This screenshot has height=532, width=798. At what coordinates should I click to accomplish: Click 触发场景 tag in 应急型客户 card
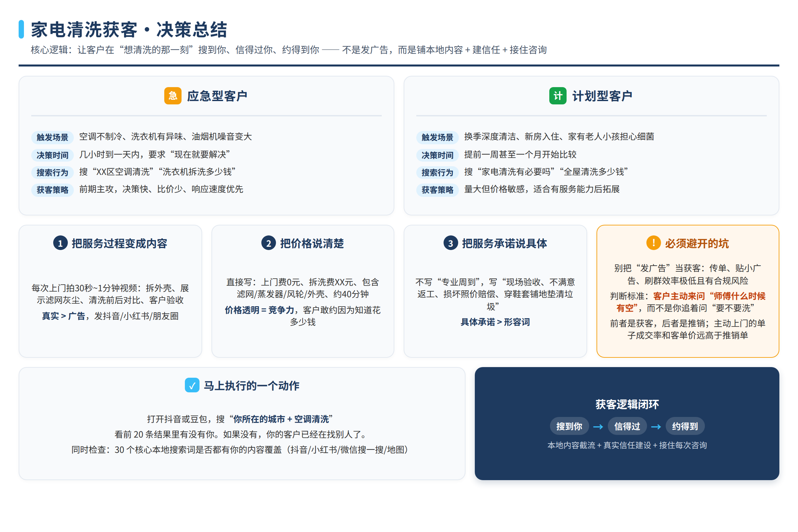click(53, 137)
